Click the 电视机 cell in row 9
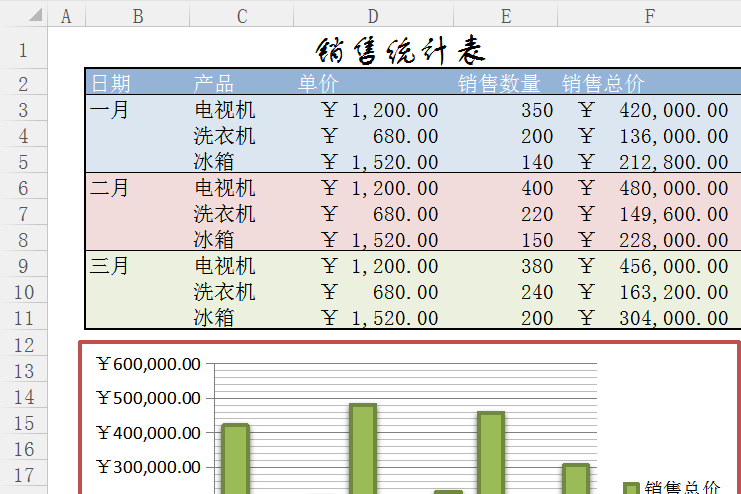 point(224,266)
